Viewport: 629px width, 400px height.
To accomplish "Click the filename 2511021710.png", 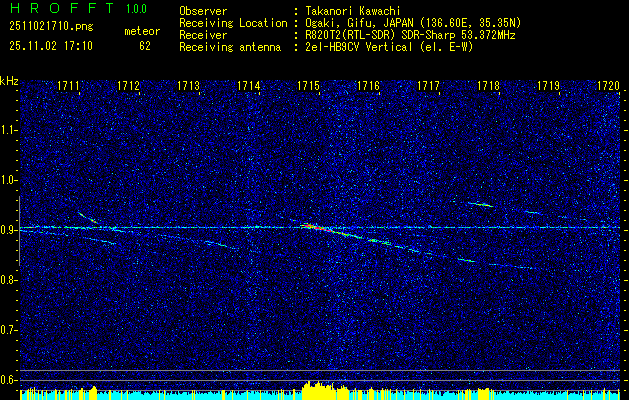I will click(x=51, y=27).
